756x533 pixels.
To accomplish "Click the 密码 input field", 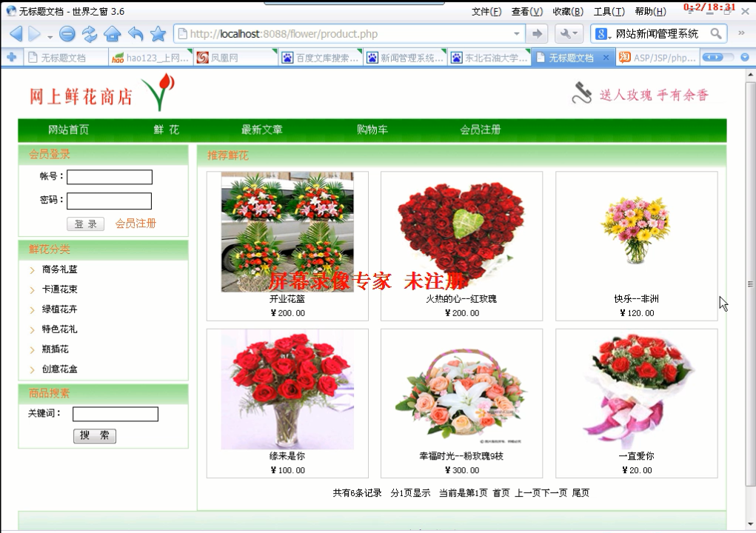I will point(109,201).
